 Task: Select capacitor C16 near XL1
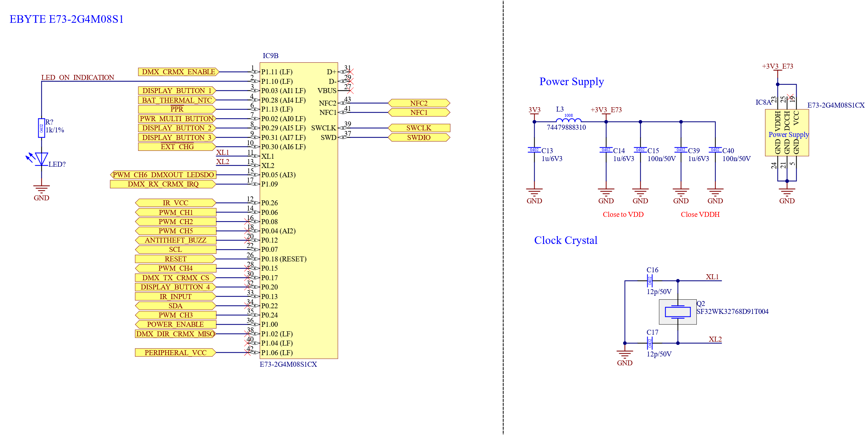coord(650,281)
